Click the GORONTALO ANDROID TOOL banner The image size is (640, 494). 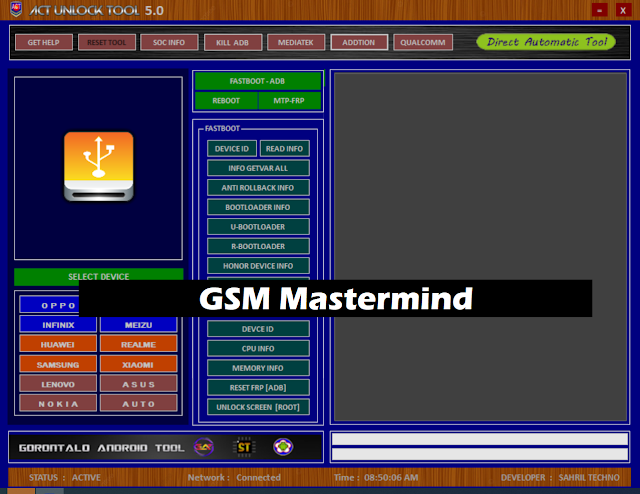[102, 447]
